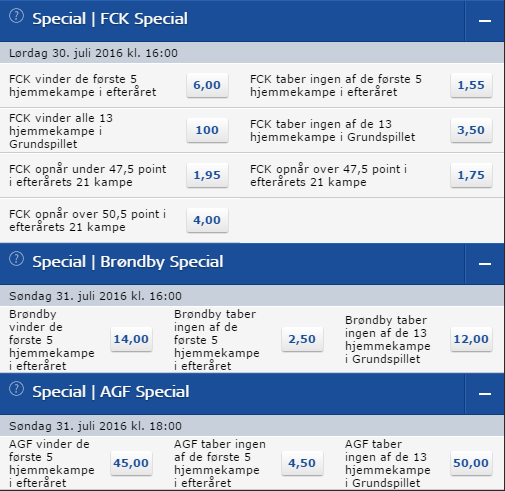505x491 pixels.
Task: Collapse the FCK Special section
Action: click(485, 21)
